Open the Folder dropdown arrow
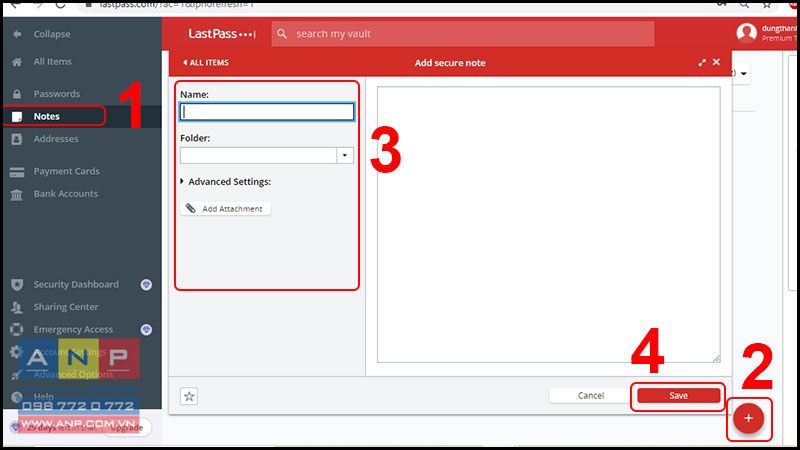Screen dimensions: 800x450 (345, 155)
